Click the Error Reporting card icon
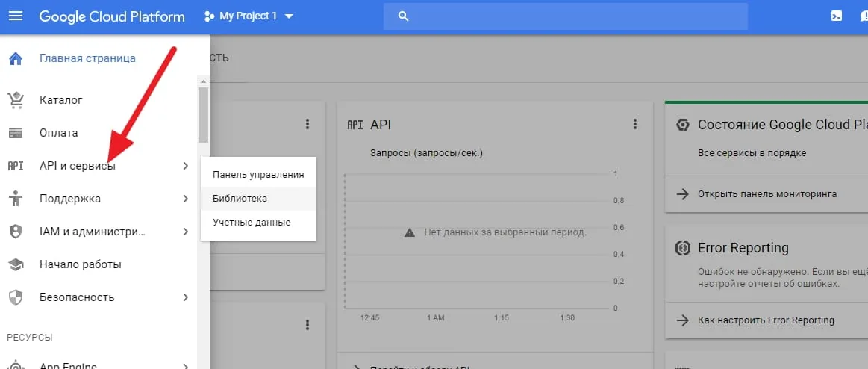868x369 pixels. 683,248
